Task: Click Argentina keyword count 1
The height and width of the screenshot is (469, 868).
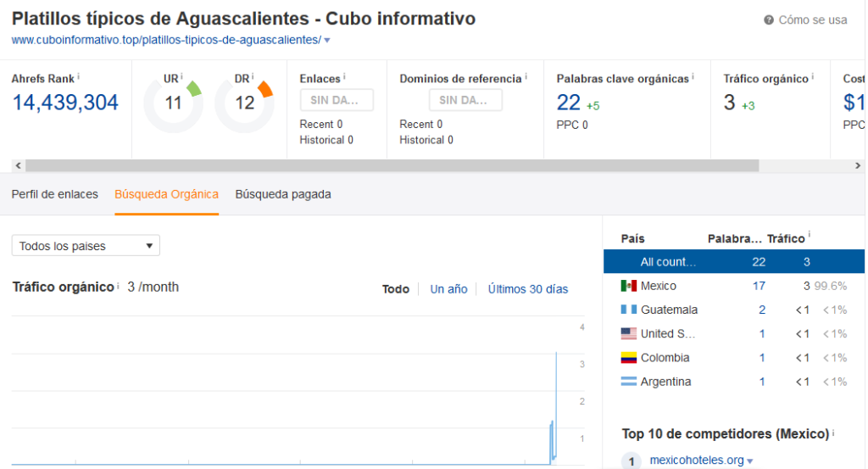Action: (762, 382)
